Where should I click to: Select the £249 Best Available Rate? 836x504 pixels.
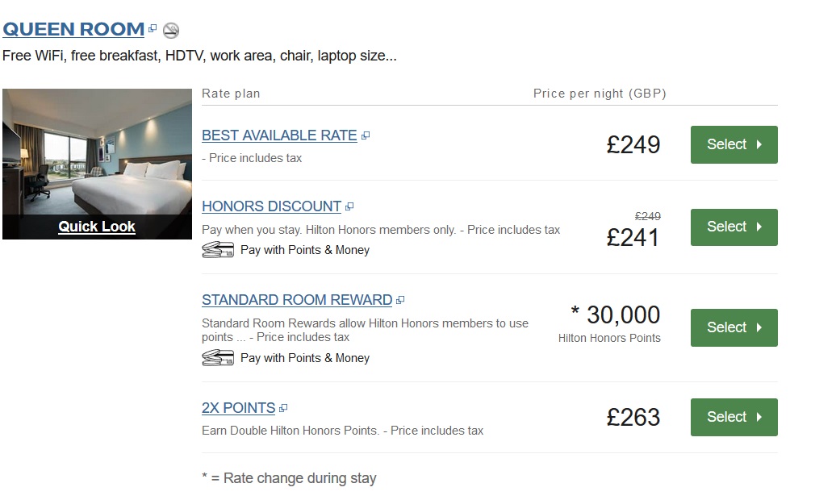pos(734,144)
